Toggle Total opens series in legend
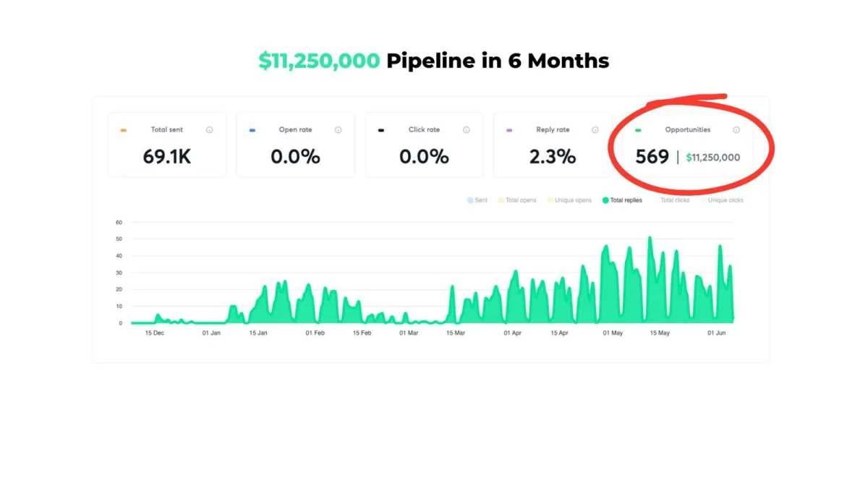This screenshot has width=868, height=488. (x=517, y=200)
